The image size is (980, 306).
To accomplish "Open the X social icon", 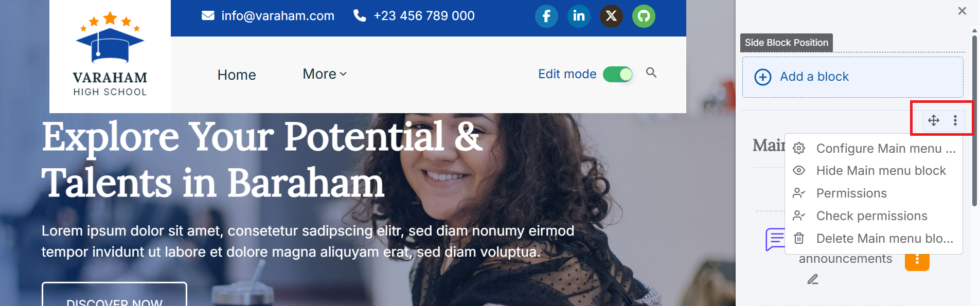I will pyautogui.click(x=611, y=16).
